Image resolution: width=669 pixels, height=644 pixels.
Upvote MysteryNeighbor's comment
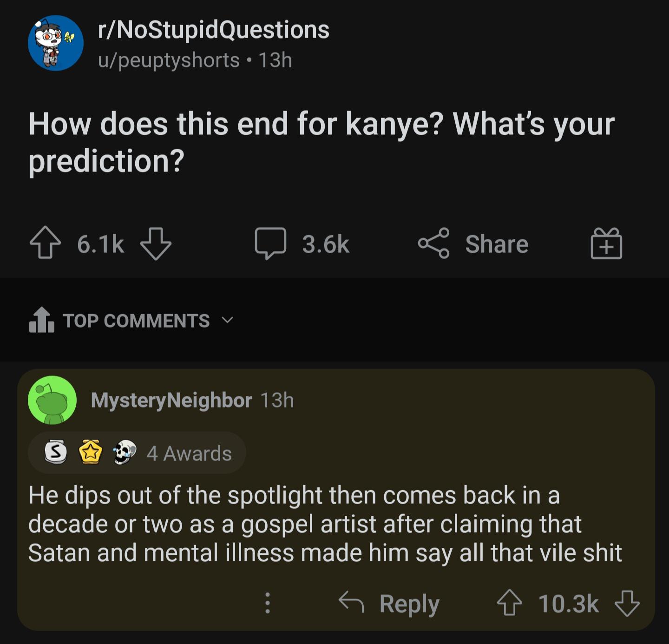(510, 603)
